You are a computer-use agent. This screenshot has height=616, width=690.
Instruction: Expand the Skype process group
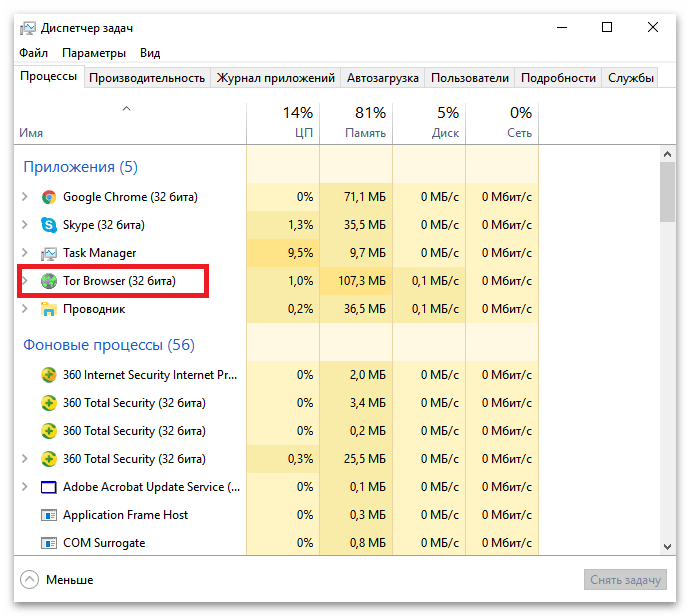pyautogui.click(x=25, y=225)
